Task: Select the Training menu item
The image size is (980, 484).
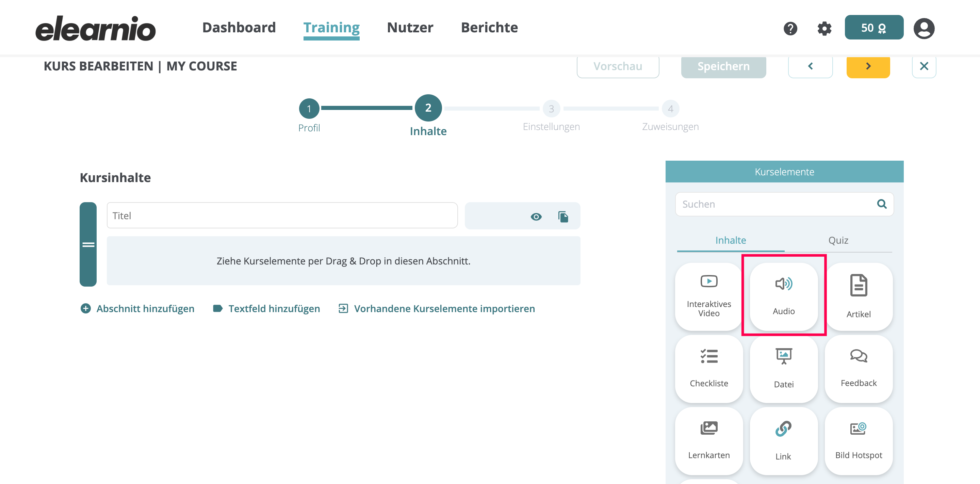Action: pos(331,28)
